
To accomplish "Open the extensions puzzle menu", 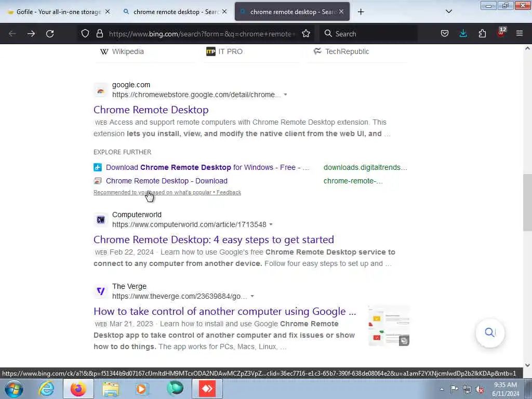I will click(x=482, y=34).
